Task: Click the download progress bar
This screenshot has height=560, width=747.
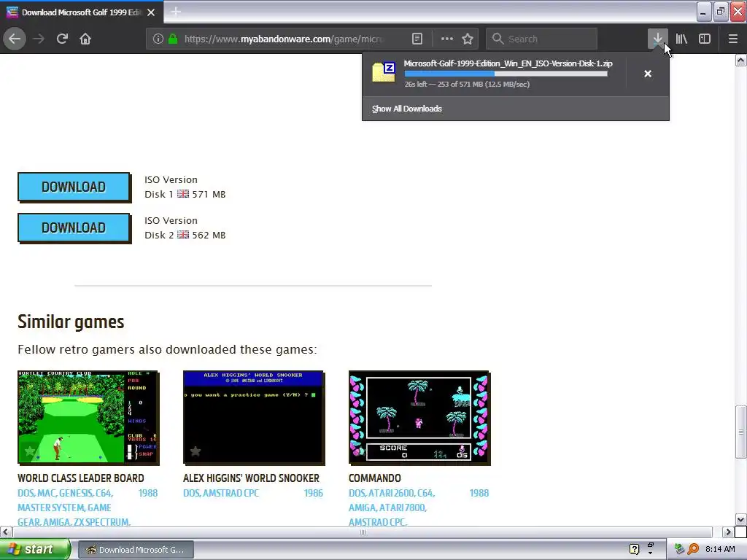Action: click(x=506, y=74)
